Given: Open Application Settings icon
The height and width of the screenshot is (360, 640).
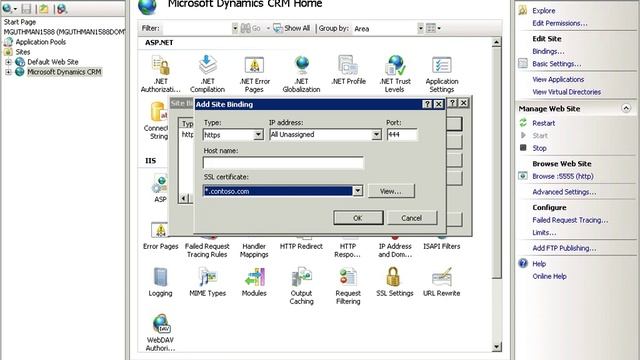Looking at the screenshot, I should point(442,65).
